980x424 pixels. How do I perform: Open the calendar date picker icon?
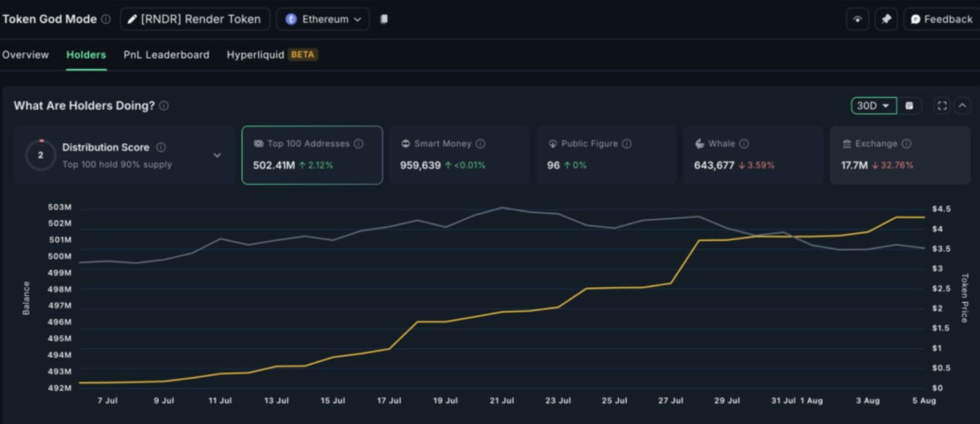click(x=910, y=105)
